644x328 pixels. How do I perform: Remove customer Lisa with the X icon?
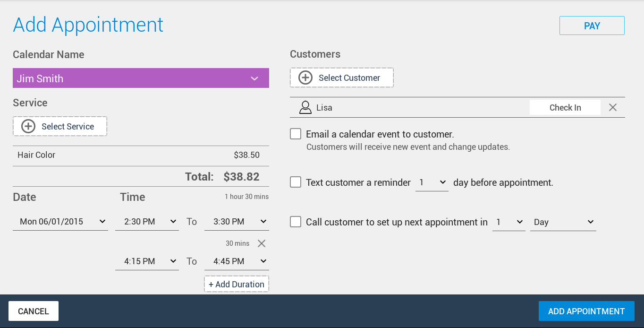pyautogui.click(x=613, y=107)
